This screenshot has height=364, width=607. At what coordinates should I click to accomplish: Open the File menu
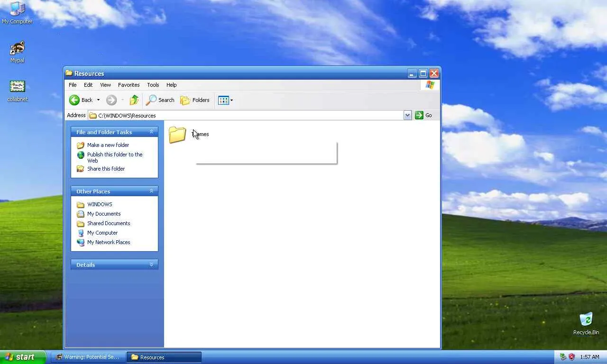point(73,85)
